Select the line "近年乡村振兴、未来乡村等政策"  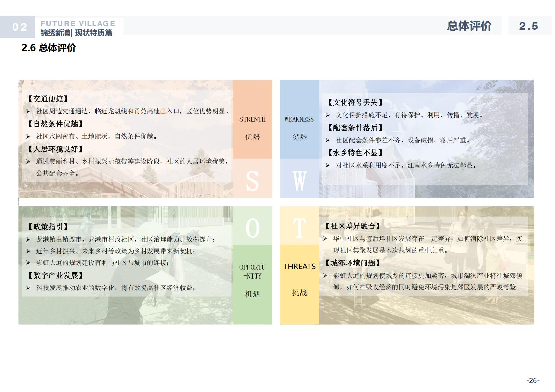(x=116, y=251)
